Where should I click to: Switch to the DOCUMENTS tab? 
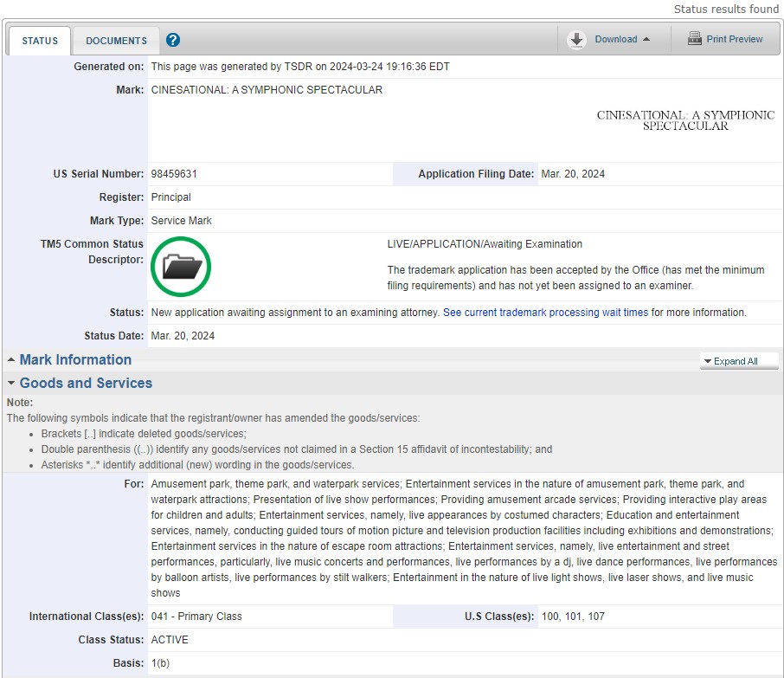(116, 41)
